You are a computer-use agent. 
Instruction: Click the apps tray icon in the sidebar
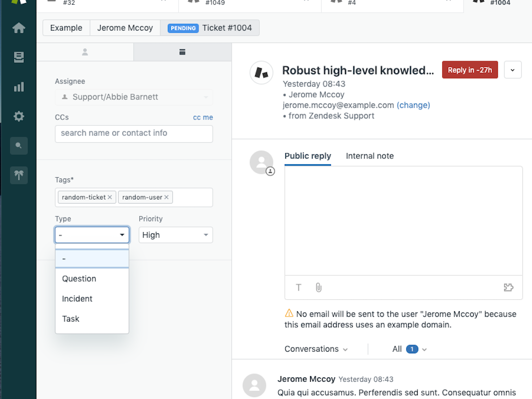pyautogui.click(x=19, y=175)
